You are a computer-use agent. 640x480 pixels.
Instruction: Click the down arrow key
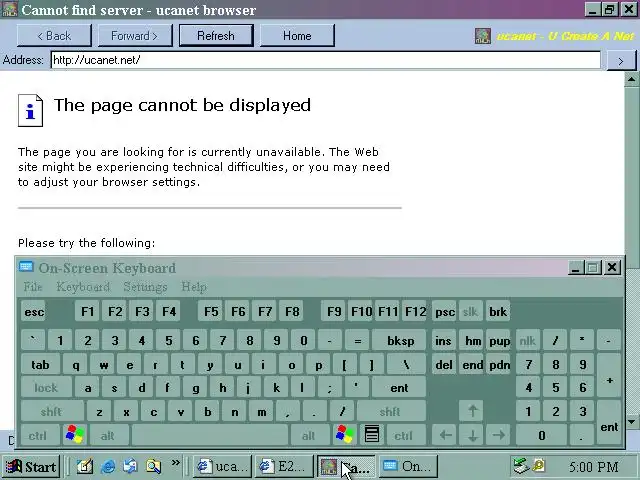(472, 436)
